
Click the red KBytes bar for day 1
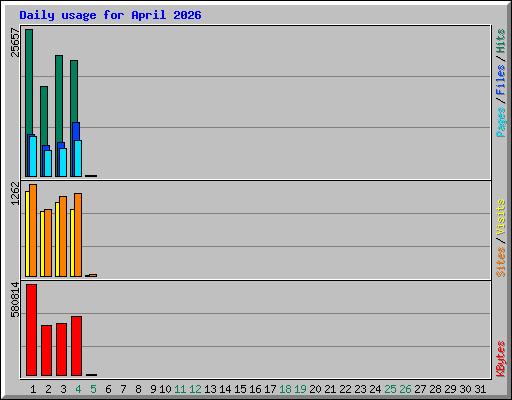[x=31, y=330]
